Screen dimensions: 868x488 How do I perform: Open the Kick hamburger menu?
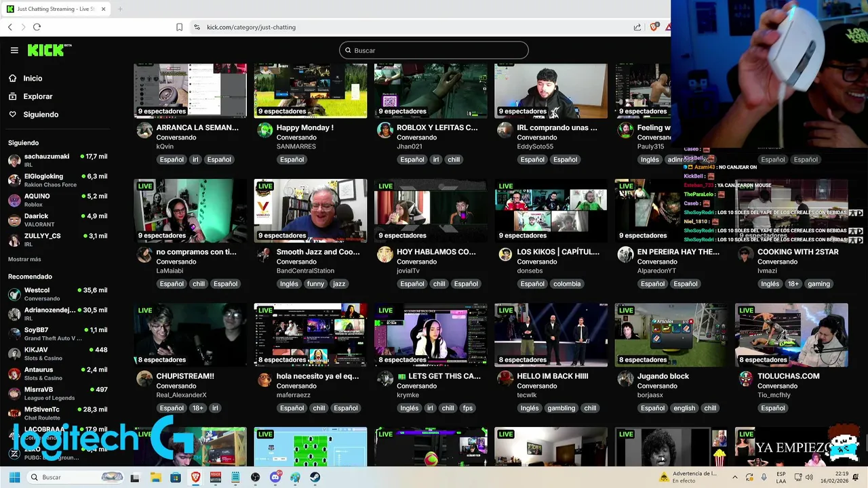tap(14, 50)
